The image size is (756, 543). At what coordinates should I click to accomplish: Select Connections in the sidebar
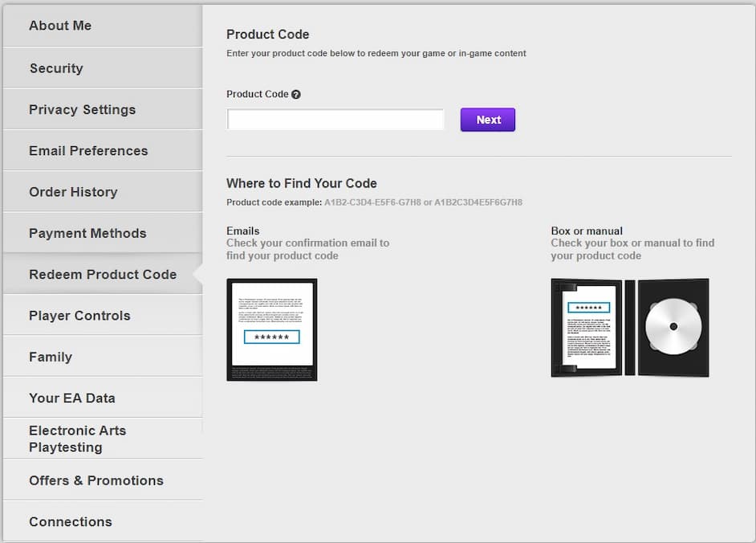click(71, 521)
